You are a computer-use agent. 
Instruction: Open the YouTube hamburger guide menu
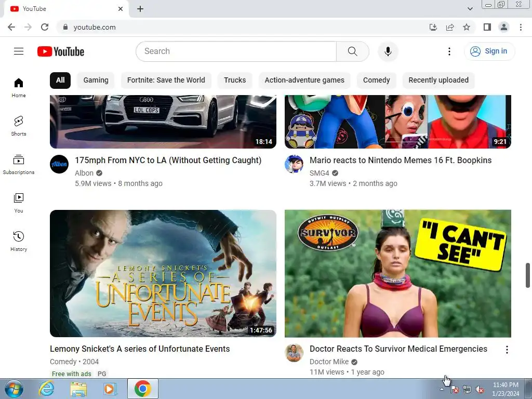[x=19, y=51]
